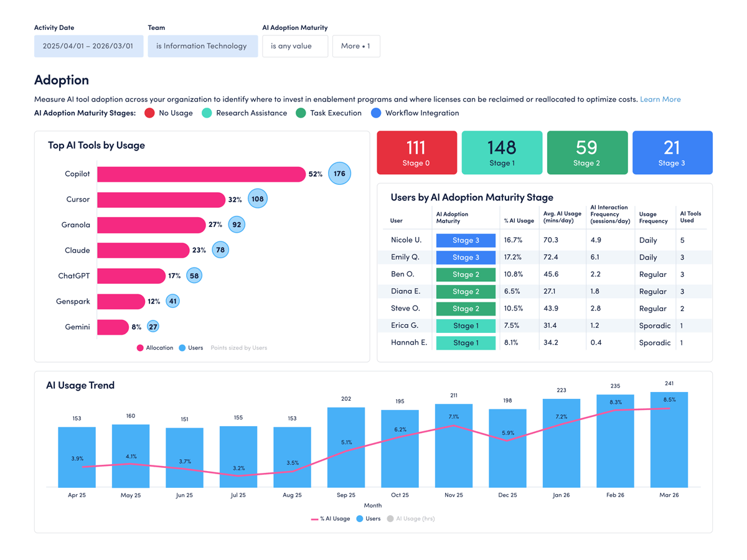Click Hannah E.'s Stage 1 badge

tap(466, 343)
